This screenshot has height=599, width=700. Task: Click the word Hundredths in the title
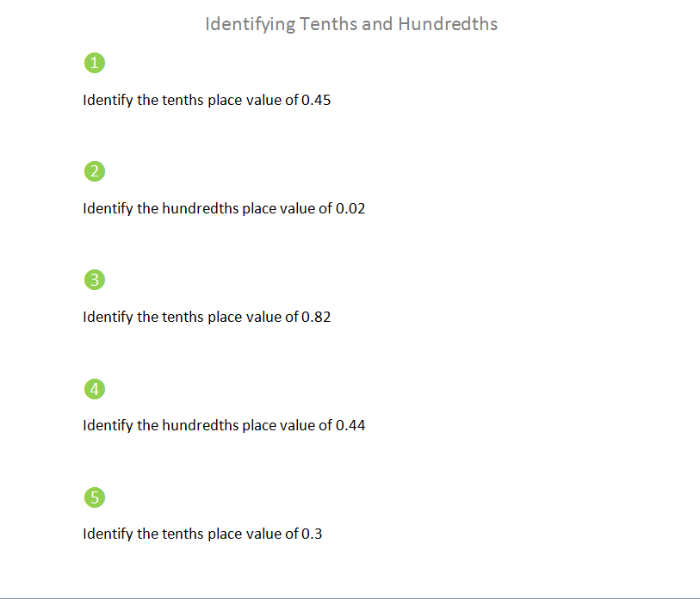point(448,24)
